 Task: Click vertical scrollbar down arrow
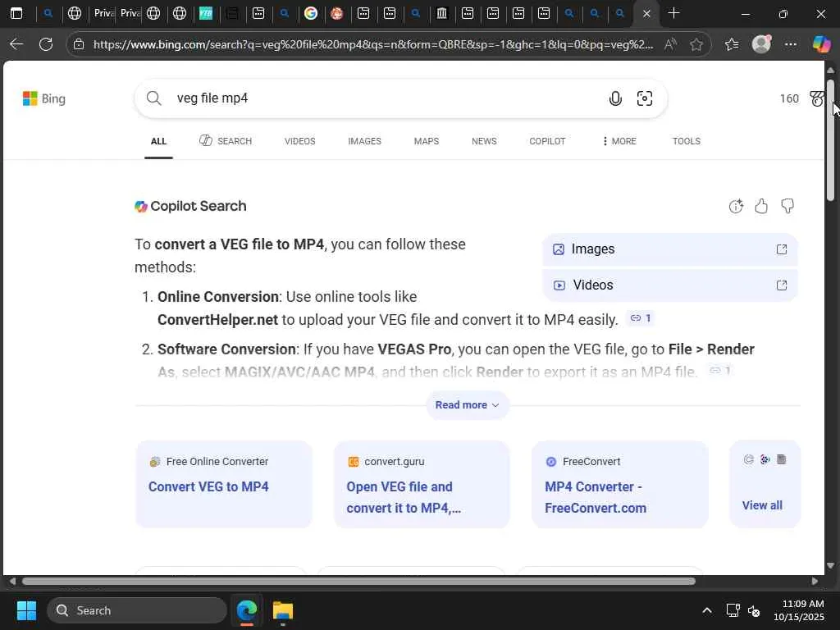point(830,566)
